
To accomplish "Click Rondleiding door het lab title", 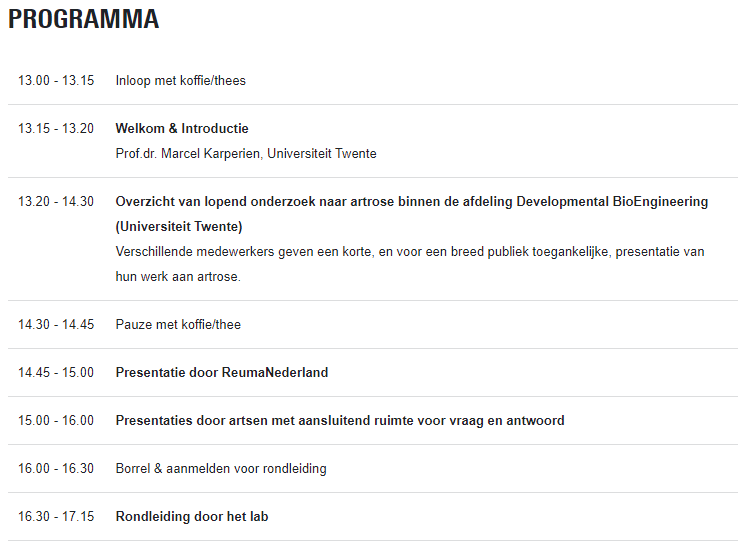I will (x=192, y=516).
